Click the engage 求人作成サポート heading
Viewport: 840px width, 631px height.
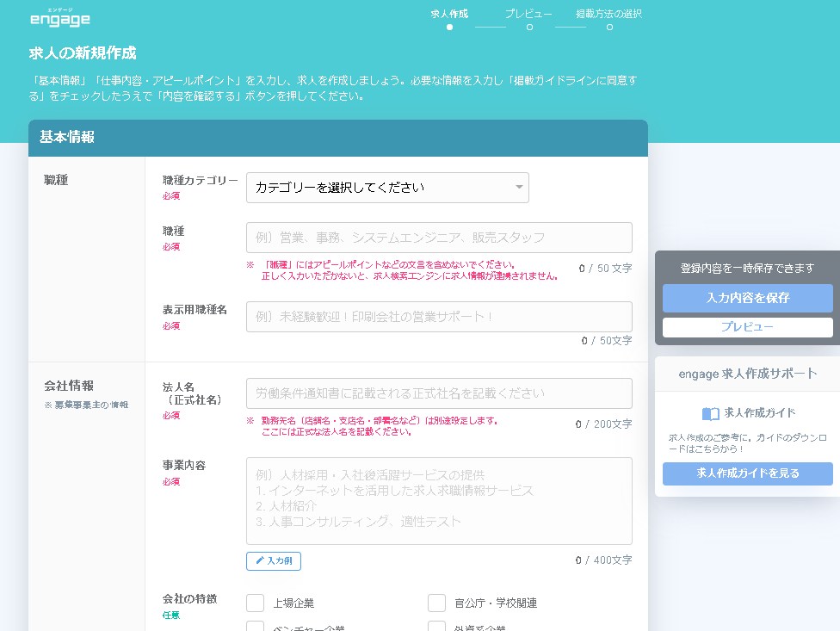(x=747, y=374)
